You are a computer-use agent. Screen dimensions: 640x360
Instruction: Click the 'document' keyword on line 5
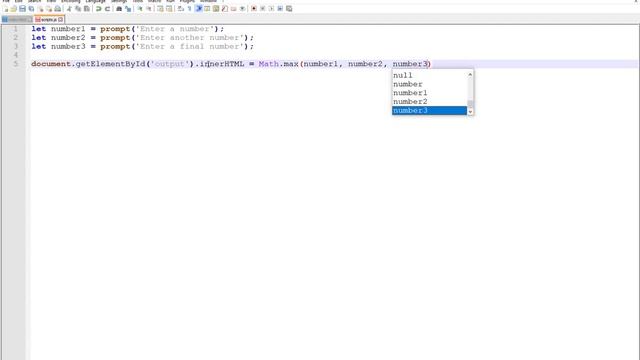coord(51,64)
